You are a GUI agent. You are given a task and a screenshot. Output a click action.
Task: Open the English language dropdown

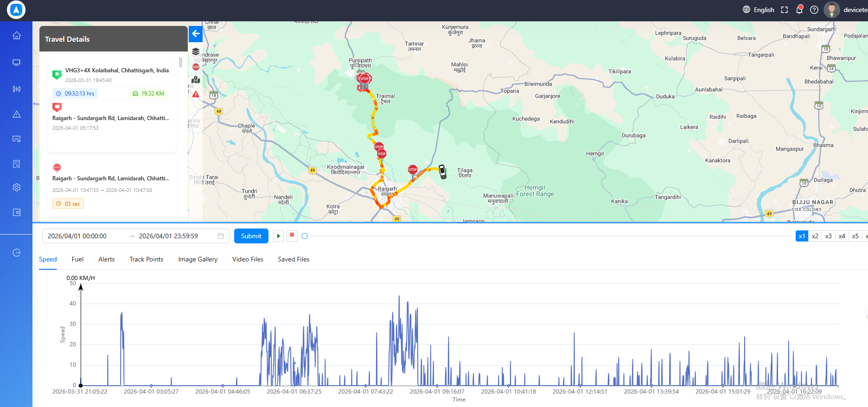(x=759, y=10)
